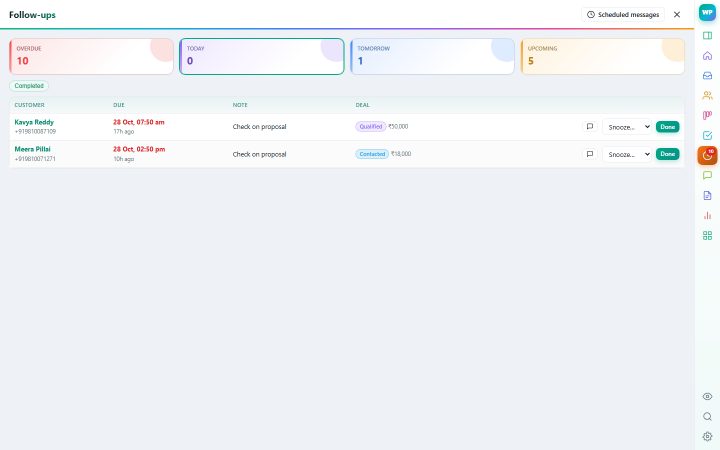720x450 pixels.
Task: Open Meera Pillai customer link
Action: pyautogui.click(x=32, y=149)
